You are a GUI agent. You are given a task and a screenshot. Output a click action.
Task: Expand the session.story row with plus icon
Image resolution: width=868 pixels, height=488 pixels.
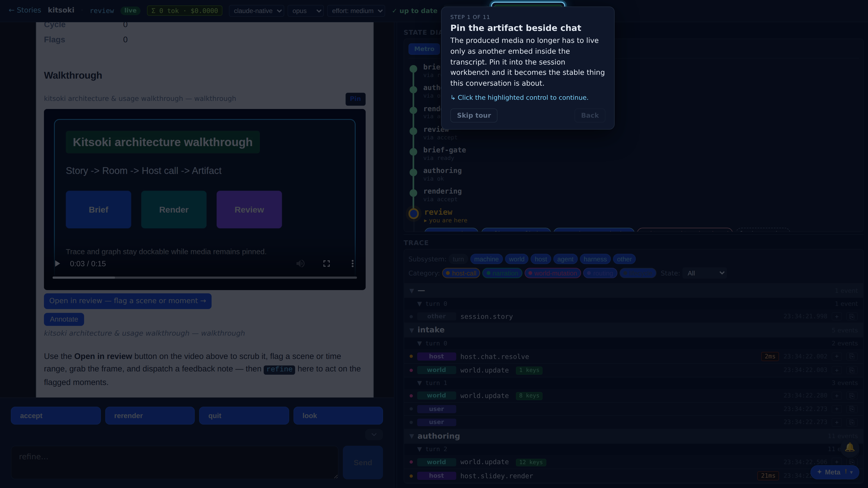pyautogui.click(x=837, y=316)
